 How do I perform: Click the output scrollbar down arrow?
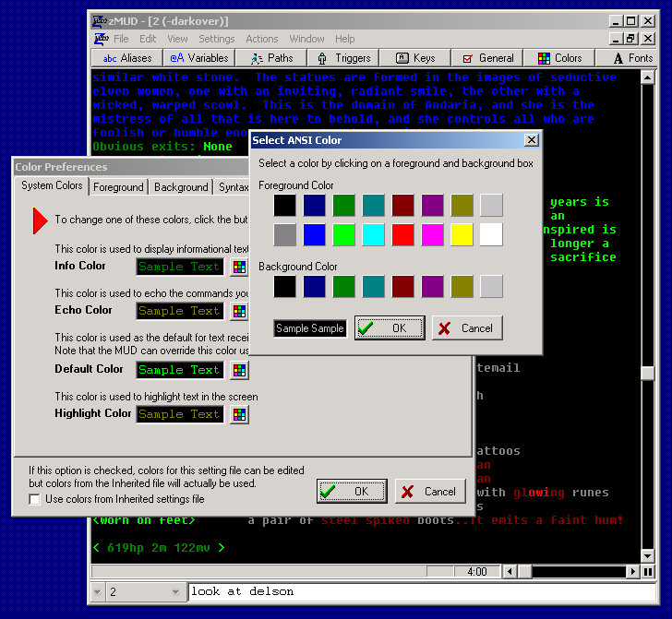point(648,555)
